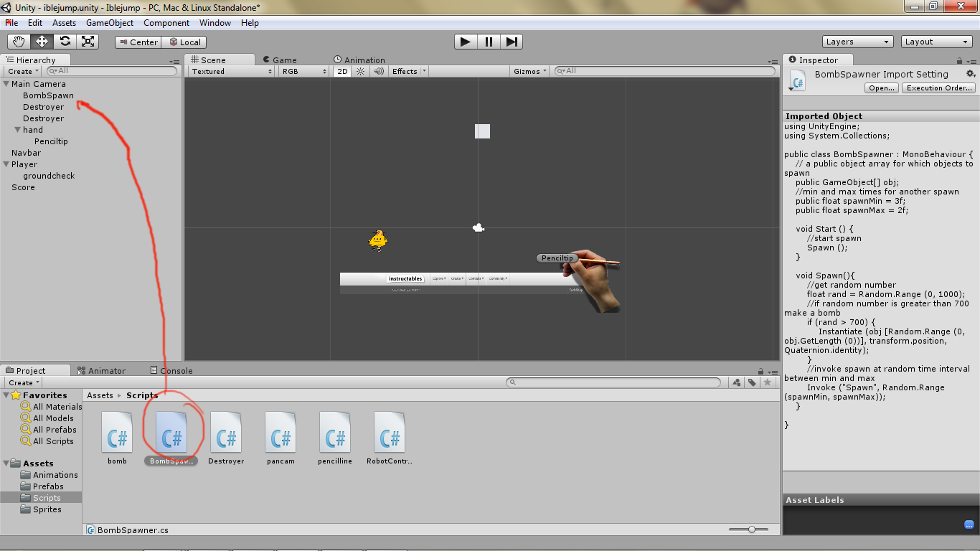
Task: Open the Inspector gear settings menu
Action: (971, 74)
